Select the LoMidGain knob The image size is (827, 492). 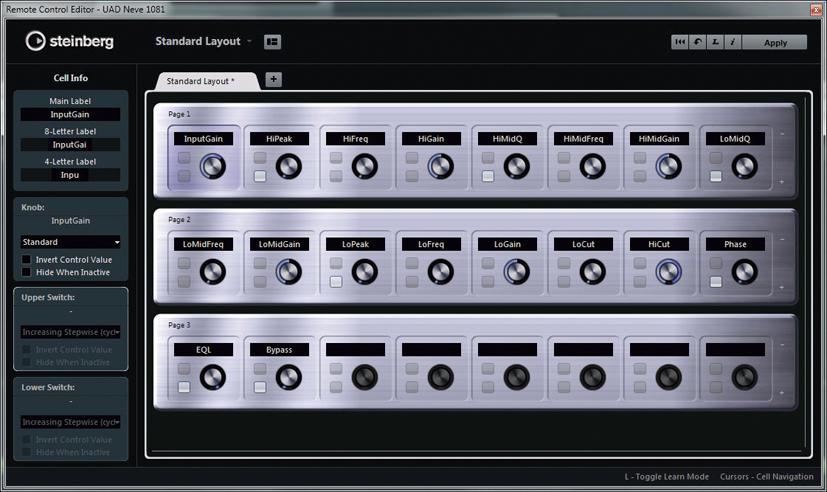[289, 272]
